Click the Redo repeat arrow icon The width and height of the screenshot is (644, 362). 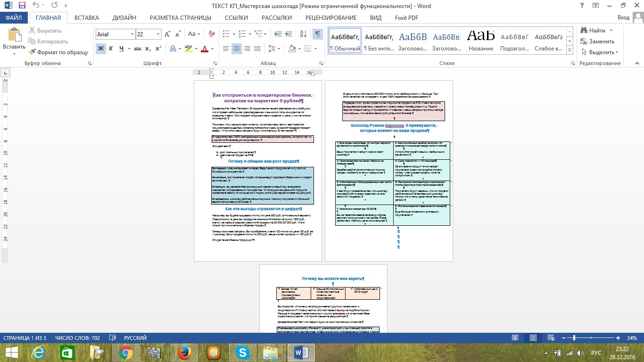(x=55, y=6)
